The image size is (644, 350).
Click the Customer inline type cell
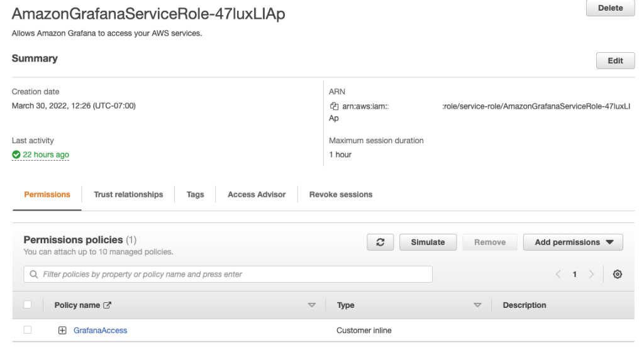click(364, 331)
